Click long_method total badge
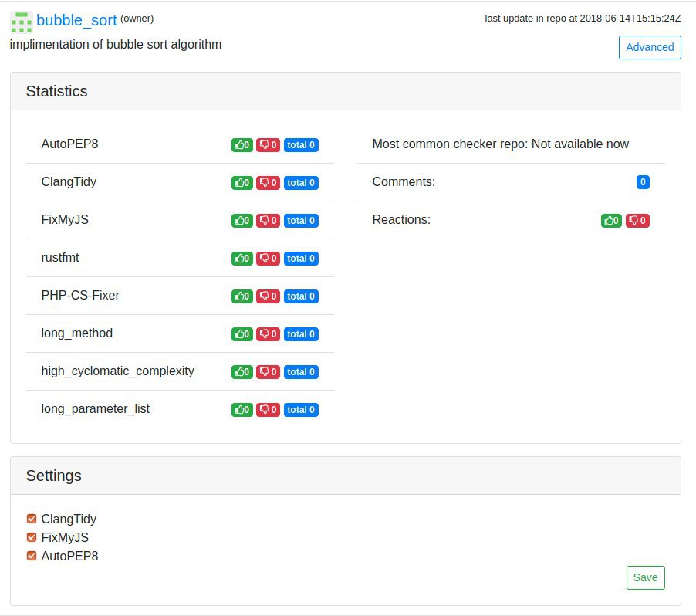This screenshot has height=616, width=696. point(301,333)
